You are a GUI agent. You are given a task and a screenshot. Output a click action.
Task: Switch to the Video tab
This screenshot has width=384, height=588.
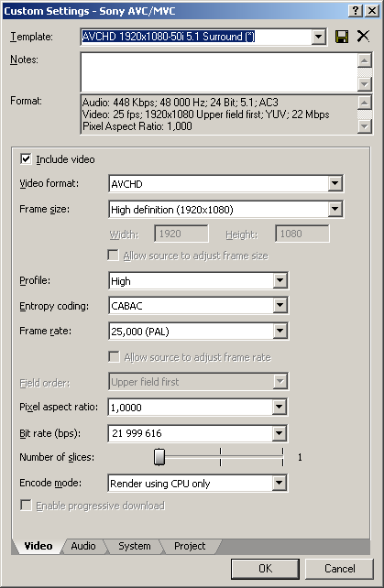38,546
